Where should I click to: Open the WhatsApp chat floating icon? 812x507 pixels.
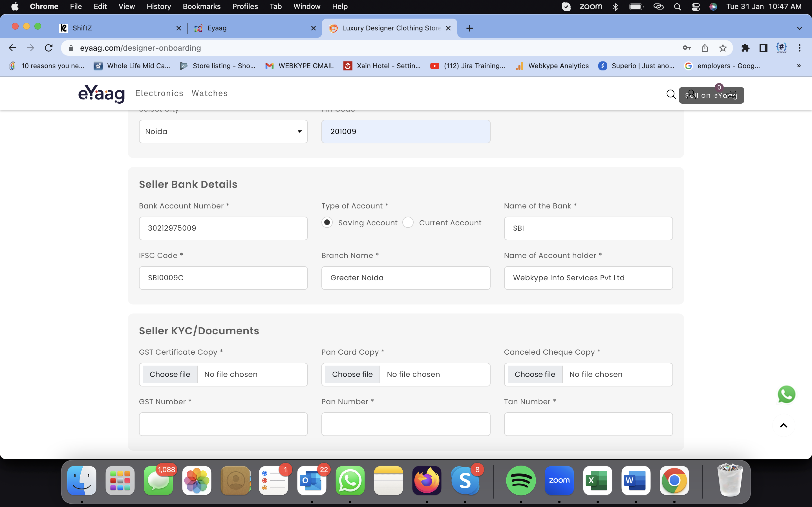point(786,394)
